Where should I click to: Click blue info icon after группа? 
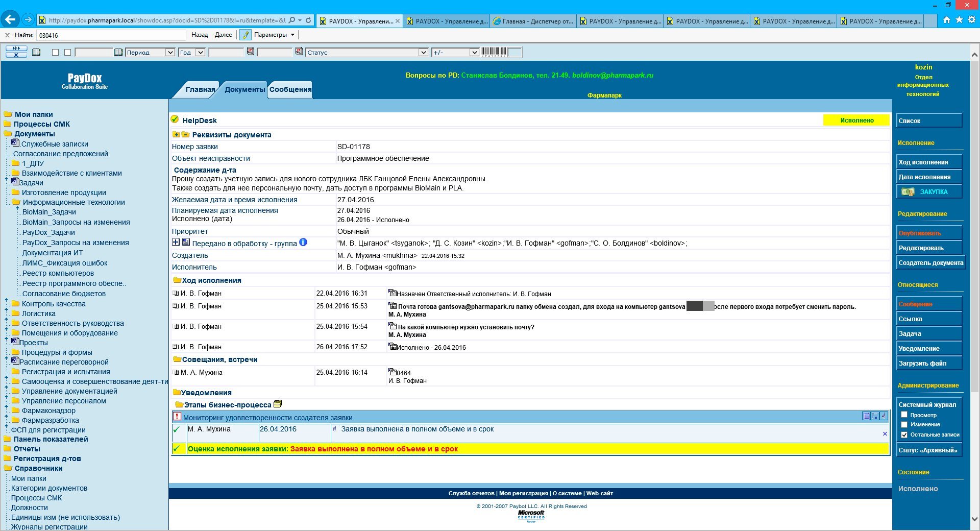point(303,242)
